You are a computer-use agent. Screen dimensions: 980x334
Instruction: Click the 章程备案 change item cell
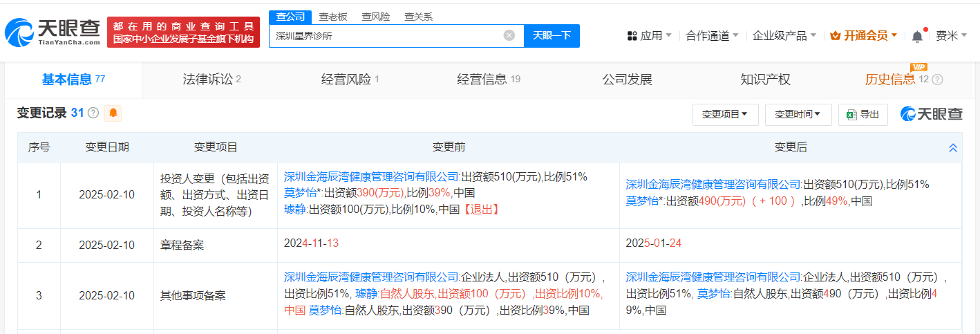point(216,245)
